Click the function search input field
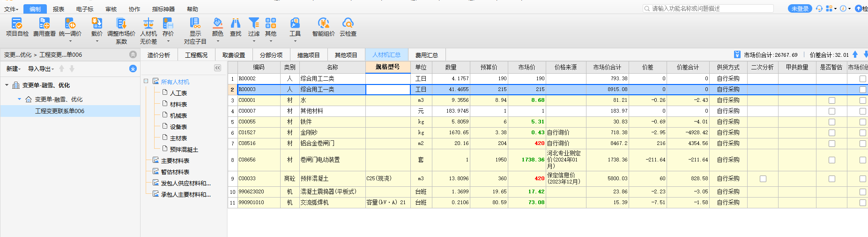The image size is (868, 237). pos(708,8)
